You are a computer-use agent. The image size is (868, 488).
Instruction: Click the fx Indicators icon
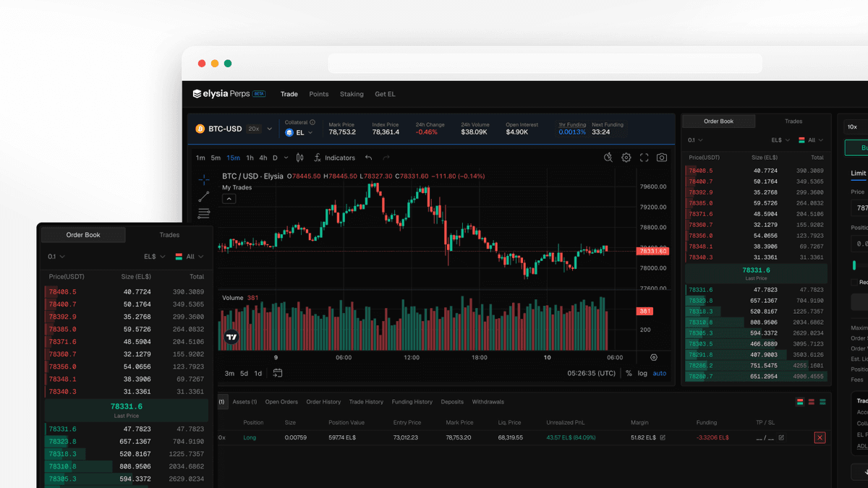tap(318, 158)
